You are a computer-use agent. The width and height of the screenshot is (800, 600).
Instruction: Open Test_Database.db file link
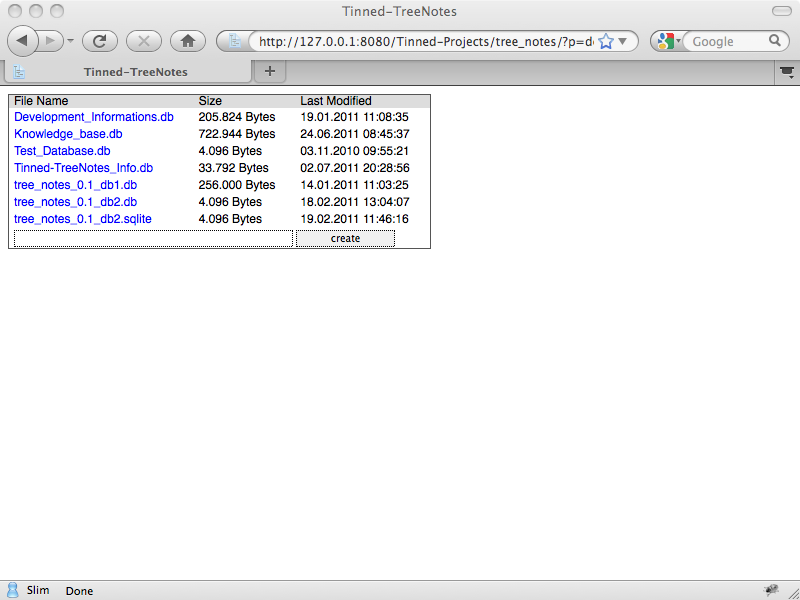click(x=62, y=151)
